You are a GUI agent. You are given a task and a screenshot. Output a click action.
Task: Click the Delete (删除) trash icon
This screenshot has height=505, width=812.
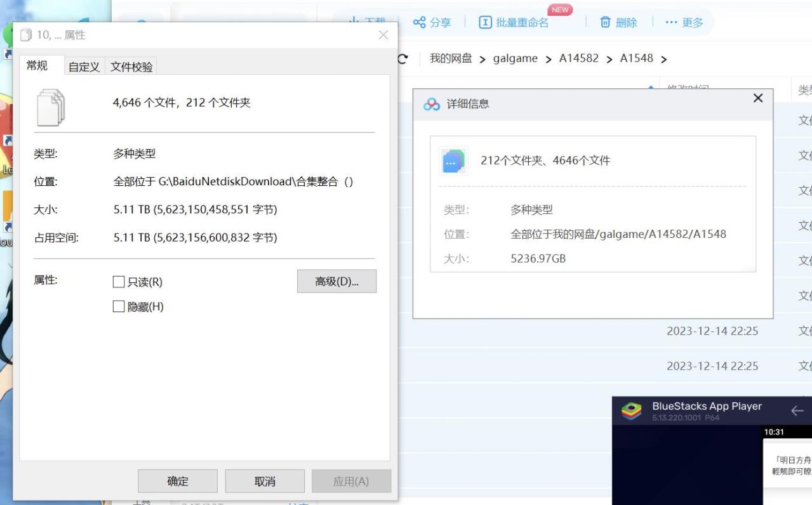[x=605, y=22]
